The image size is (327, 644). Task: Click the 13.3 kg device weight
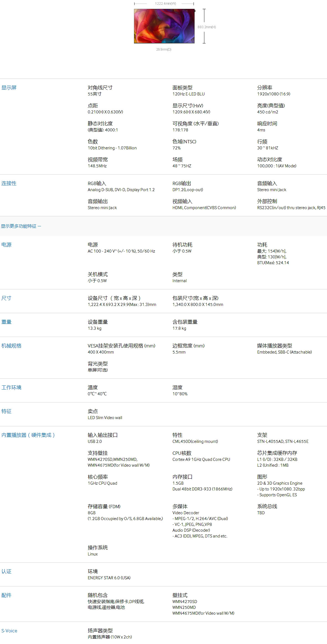95,328
